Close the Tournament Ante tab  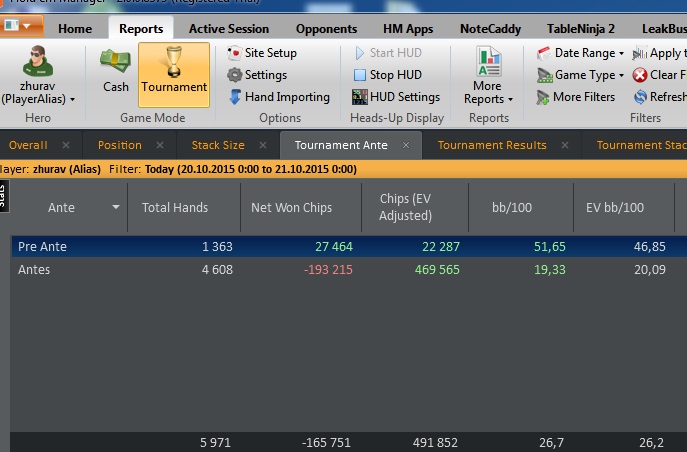tap(406, 145)
